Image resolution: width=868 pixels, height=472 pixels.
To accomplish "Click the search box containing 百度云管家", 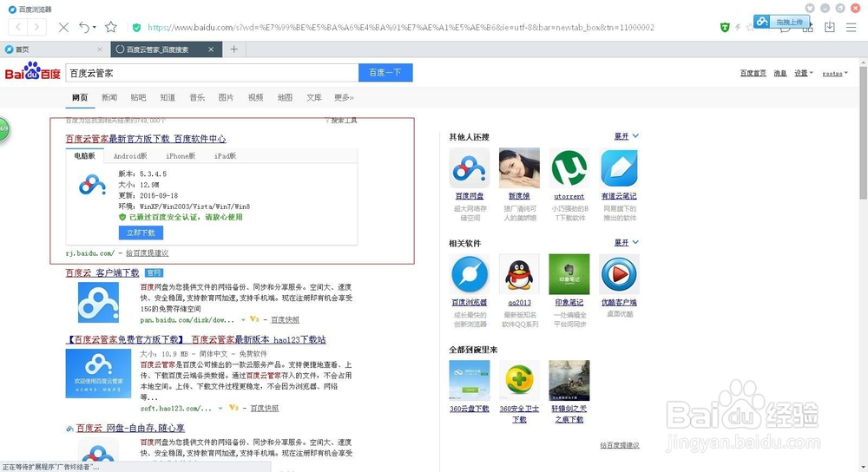I will (212, 73).
